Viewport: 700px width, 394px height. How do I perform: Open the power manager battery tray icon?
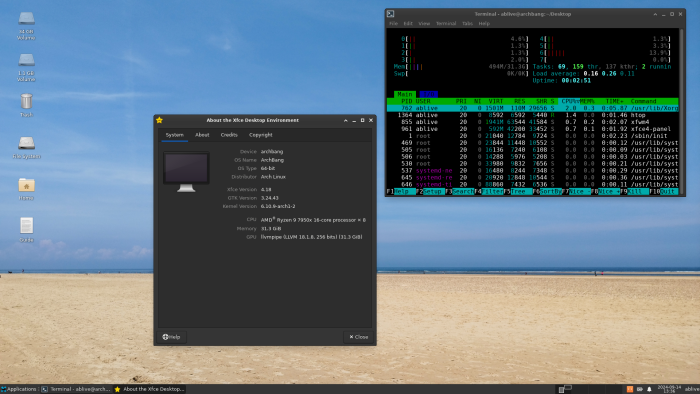(639, 389)
